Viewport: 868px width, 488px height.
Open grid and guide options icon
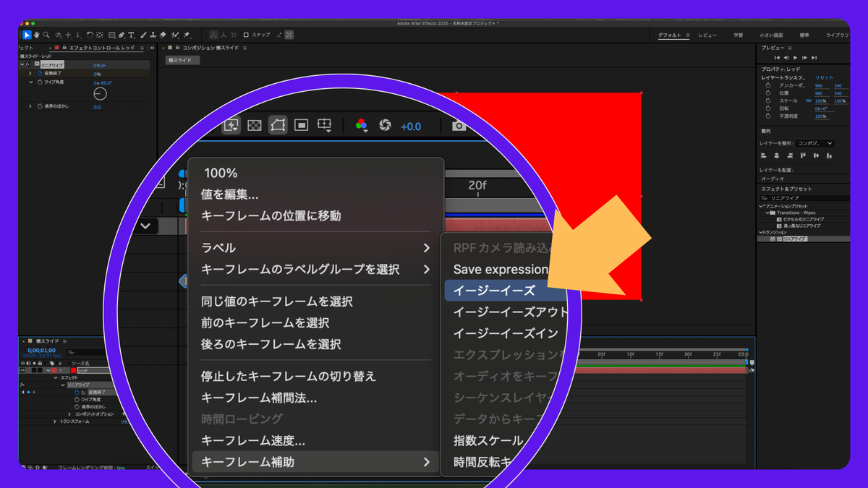click(x=325, y=125)
